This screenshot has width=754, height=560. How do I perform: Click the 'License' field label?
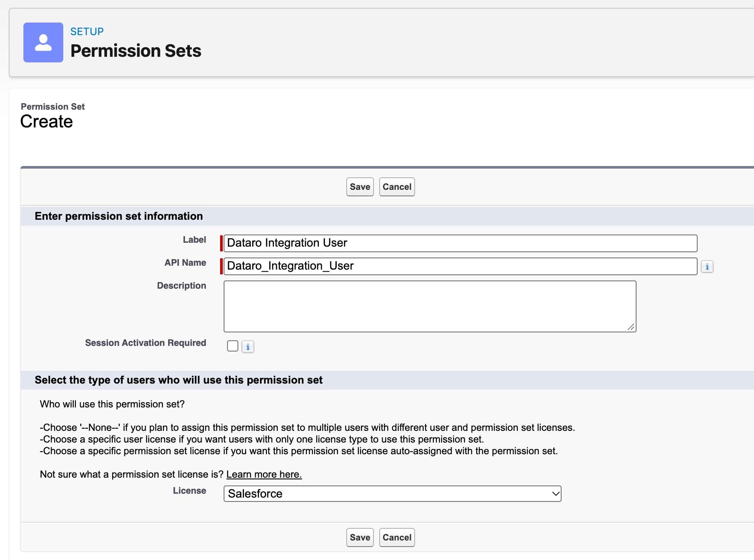[189, 491]
